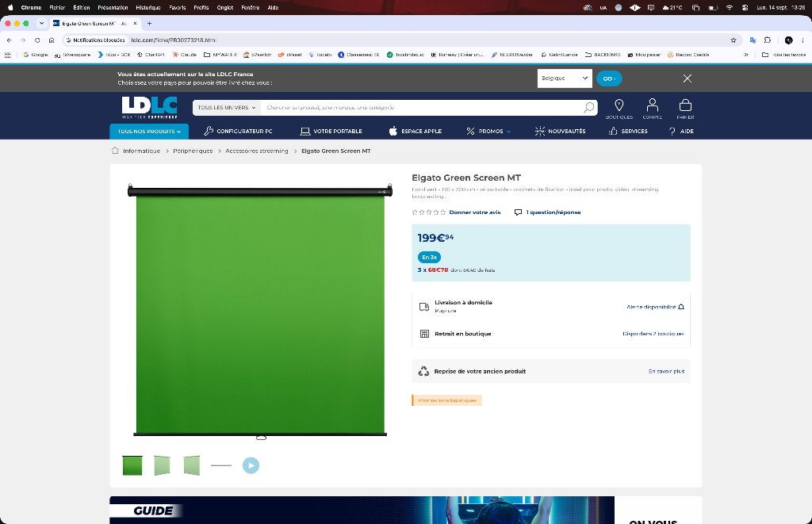Open the weather 21°C menu bar item
812x524 pixels.
(x=672, y=7)
